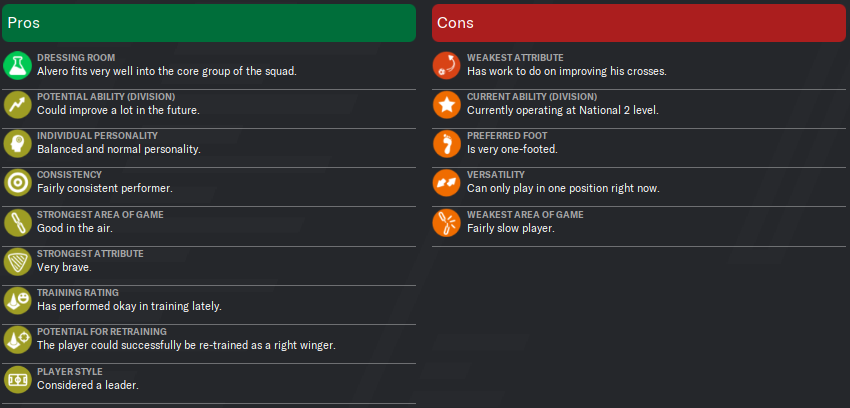Click the Strongest Attribute shield icon

coord(17,261)
